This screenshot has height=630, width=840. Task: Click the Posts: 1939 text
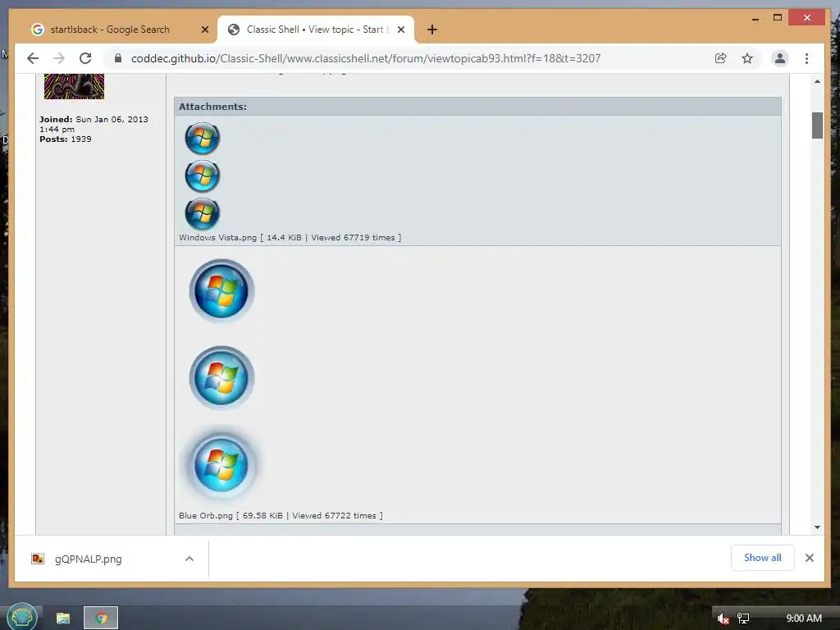pos(66,139)
